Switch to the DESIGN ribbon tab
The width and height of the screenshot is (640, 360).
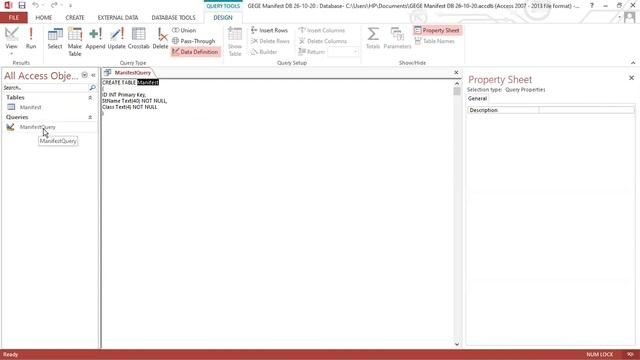223,18
